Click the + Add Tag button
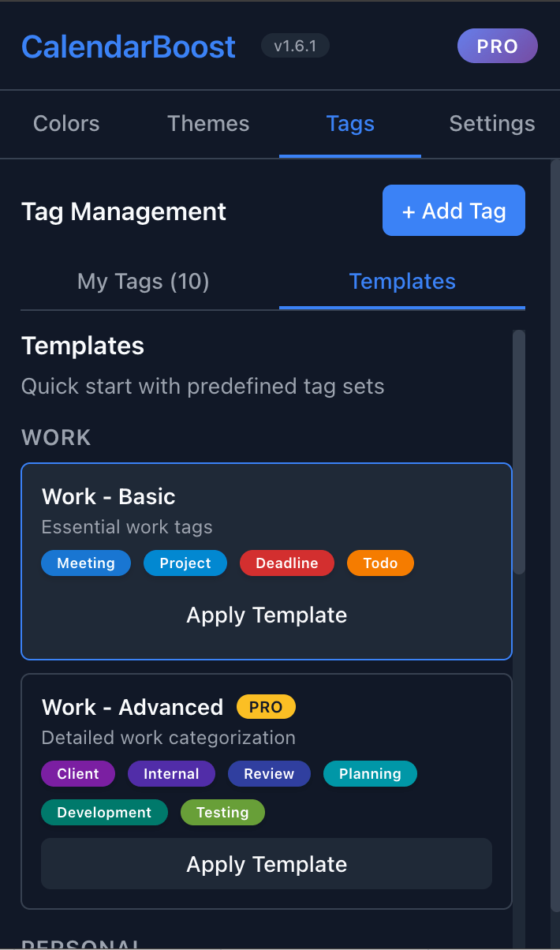 click(454, 210)
